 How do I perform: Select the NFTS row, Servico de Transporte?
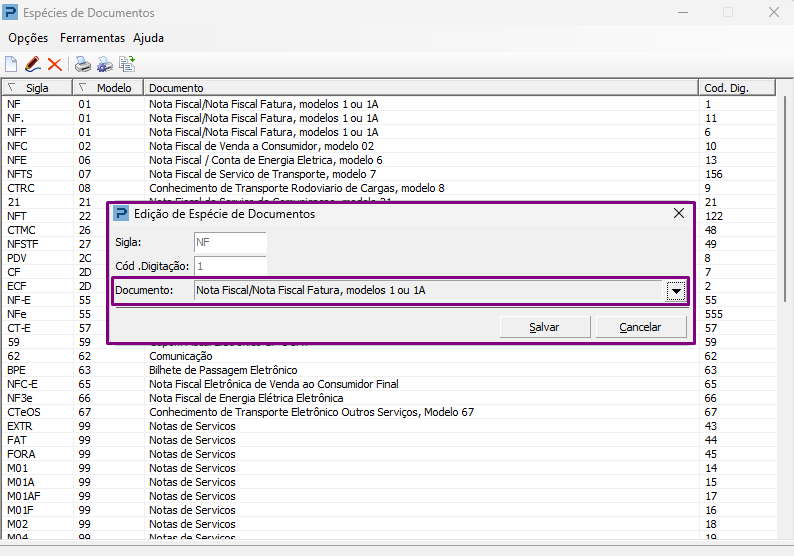click(x=389, y=174)
